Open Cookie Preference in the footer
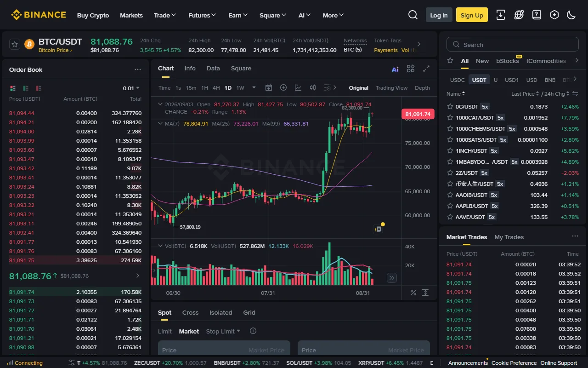Image resolution: width=588 pixels, height=368 pixels. click(x=514, y=363)
